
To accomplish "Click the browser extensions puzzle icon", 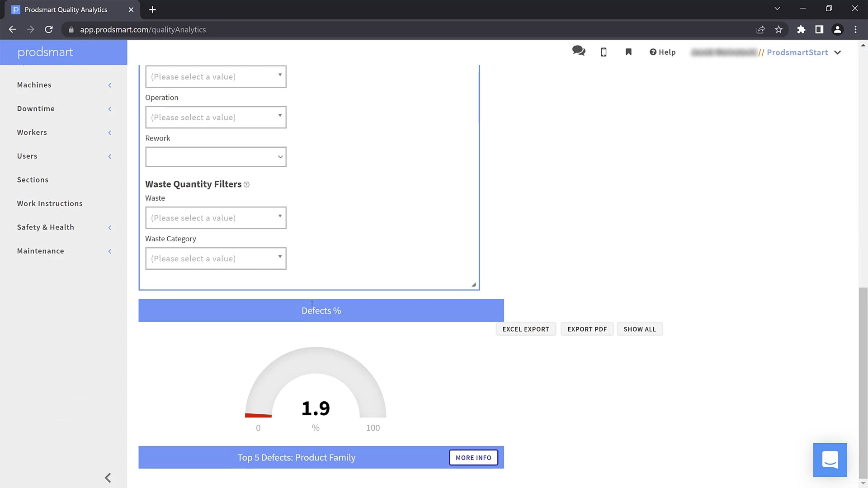I will [801, 29].
